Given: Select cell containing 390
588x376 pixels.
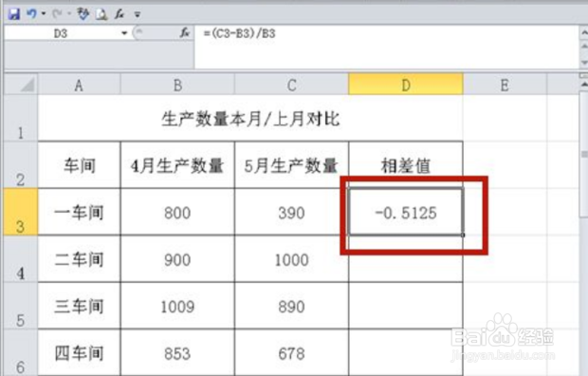Looking at the screenshot, I should (x=291, y=212).
